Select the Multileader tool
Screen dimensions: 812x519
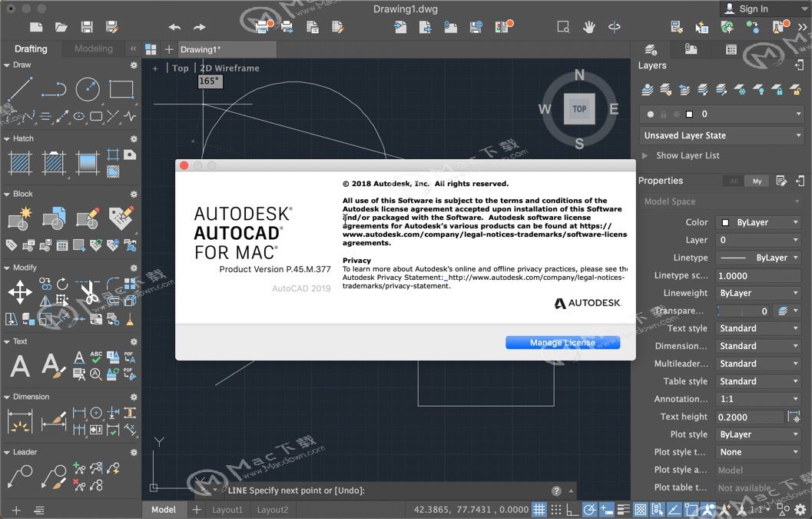tap(20, 477)
